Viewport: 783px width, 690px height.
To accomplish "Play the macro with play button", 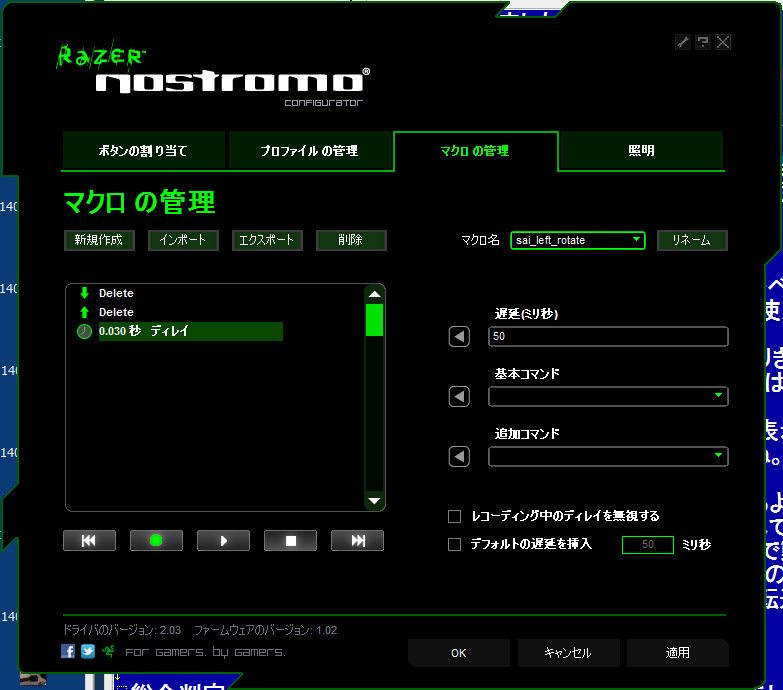I will [223, 541].
